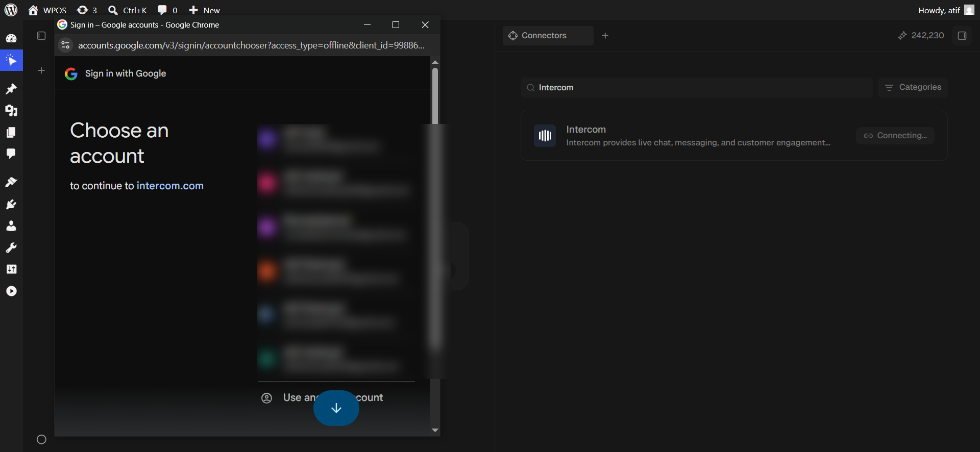The width and height of the screenshot is (980, 452).
Task: Select the orange-avatar blurred Google account
Action: tap(336, 271)
